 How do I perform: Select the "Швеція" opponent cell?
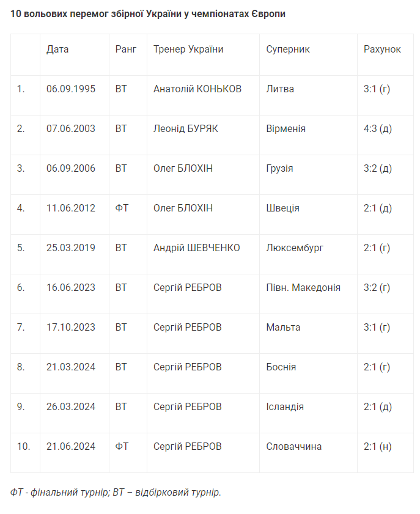[283, 208]
